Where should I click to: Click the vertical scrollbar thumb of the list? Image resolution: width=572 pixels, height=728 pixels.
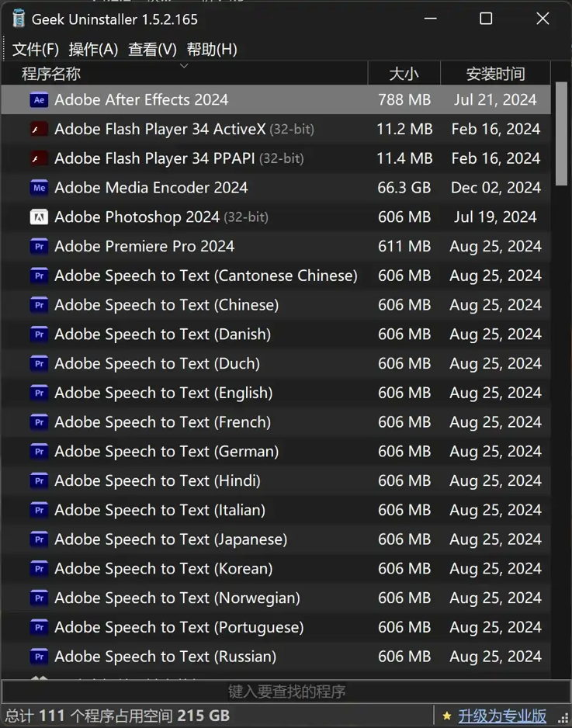(x=562, y=136)
